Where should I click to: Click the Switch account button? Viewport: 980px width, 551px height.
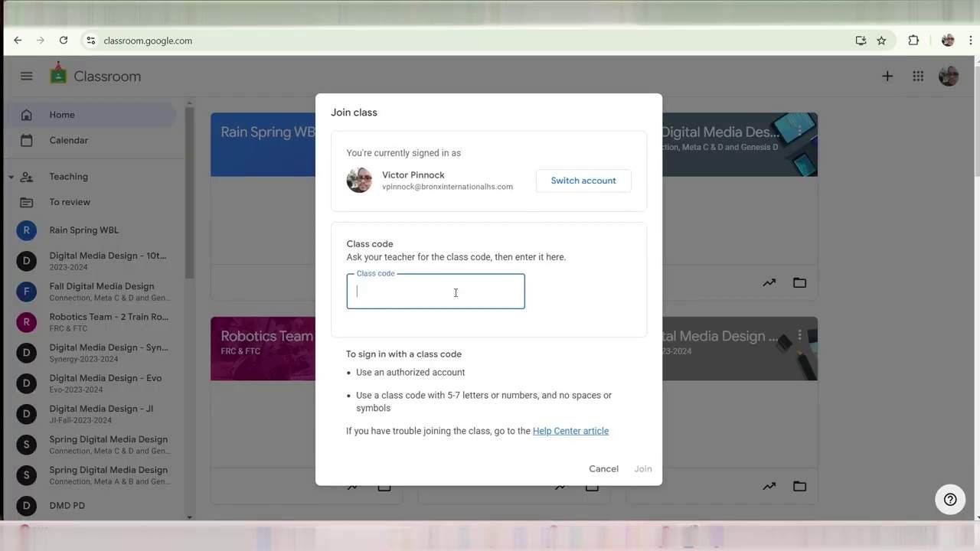coord(583,181)
